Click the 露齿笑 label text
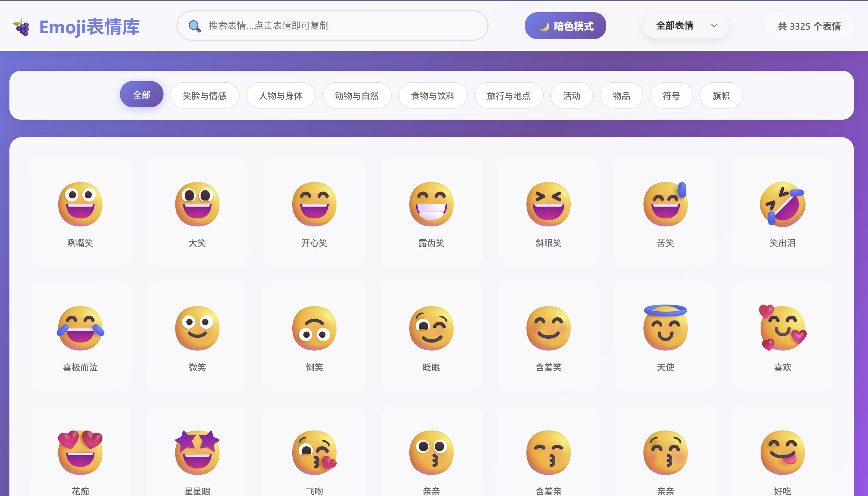The width and height of the screenshot is (868, 496). [431, 243]
